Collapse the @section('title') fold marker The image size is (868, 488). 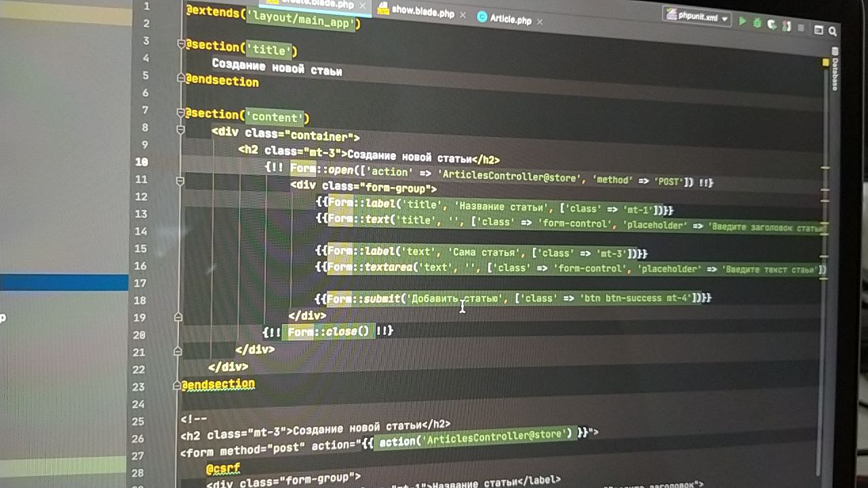[x=181, y=44]
